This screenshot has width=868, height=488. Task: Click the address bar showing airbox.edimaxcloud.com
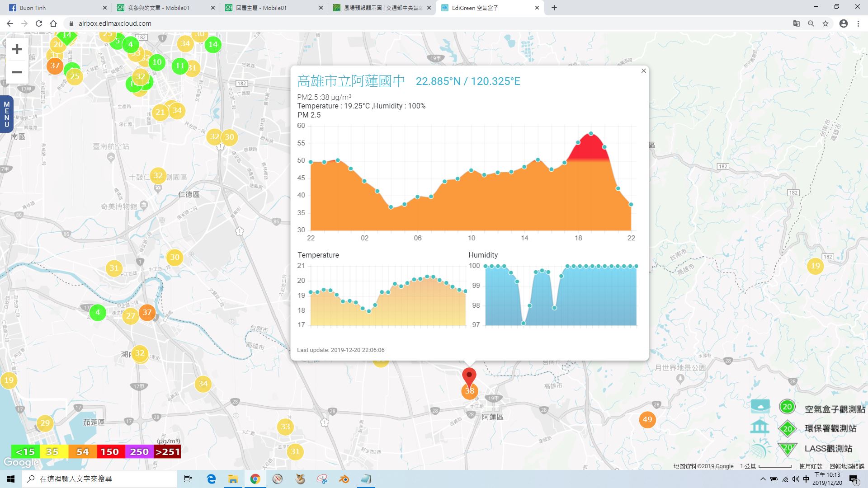pyautogui.click(x=425, y=23)
